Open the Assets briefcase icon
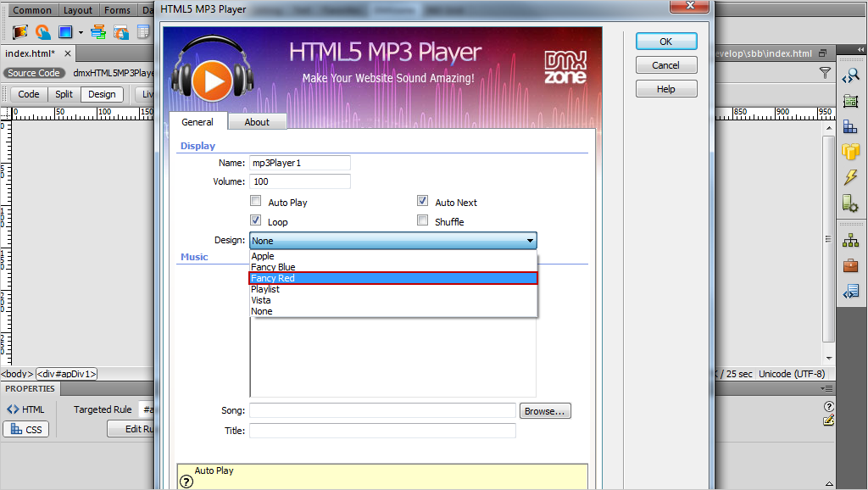Screen dimensions: 868x490 (x=850, y=265)
